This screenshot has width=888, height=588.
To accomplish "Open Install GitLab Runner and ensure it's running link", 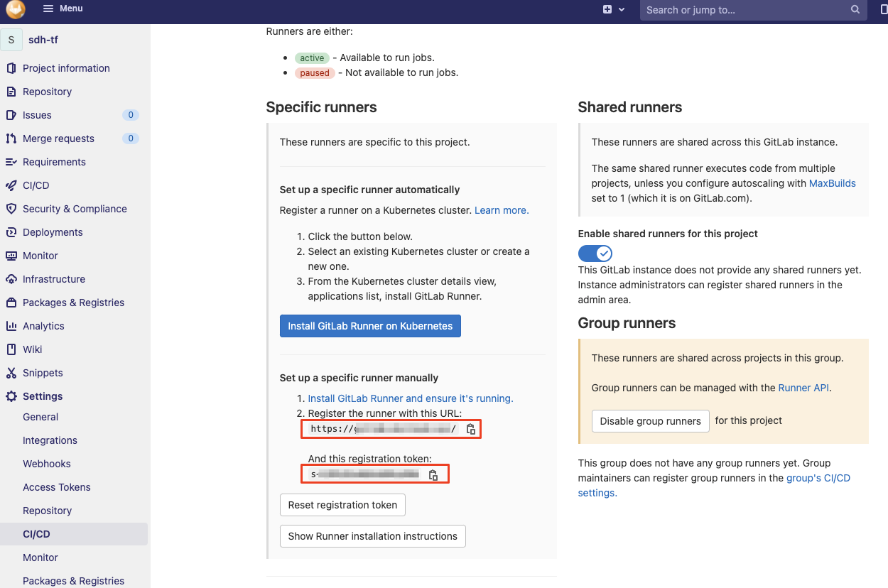I will pos(411,398).
